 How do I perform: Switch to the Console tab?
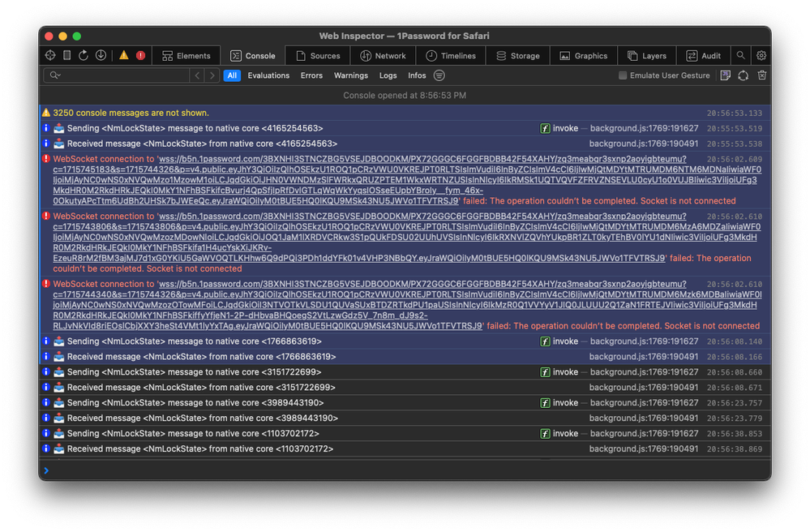point(253,56)
